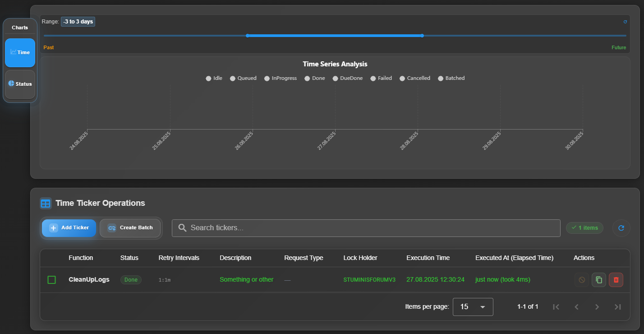This screenshot has height=334, width=644.
Task: Switch to the Status chart tab
Action: point(20,84)
